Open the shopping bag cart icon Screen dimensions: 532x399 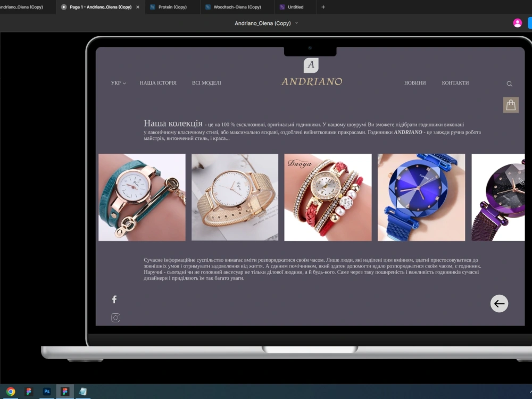(511, 105)
